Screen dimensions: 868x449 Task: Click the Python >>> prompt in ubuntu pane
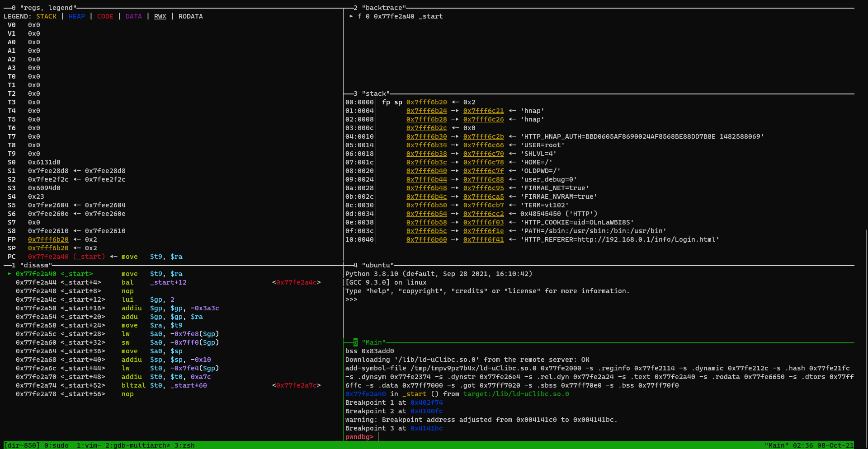tap(351, 299)
